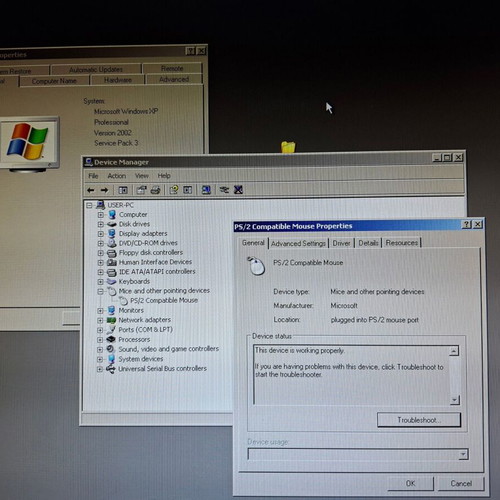Switch to the Driver tab
The image size is (500, 500).
click(x=341, y=243)
